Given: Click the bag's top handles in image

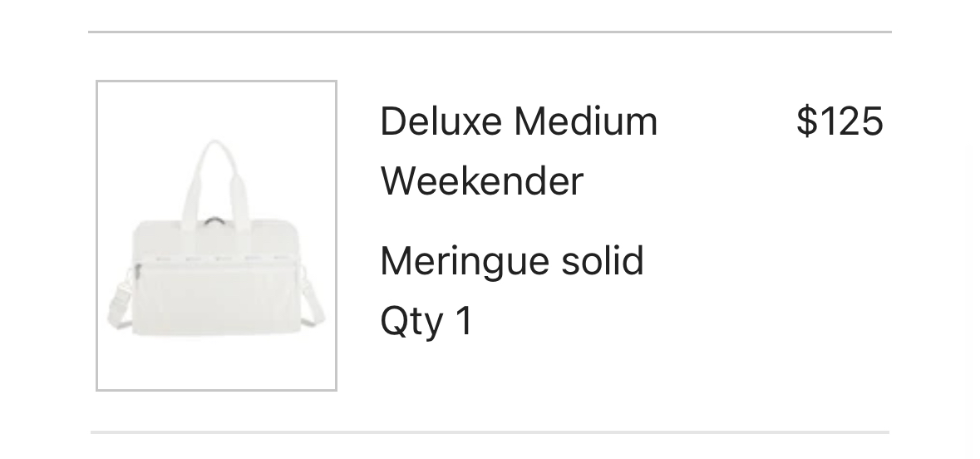Looking at the screenshot, I should click(214, 181).
